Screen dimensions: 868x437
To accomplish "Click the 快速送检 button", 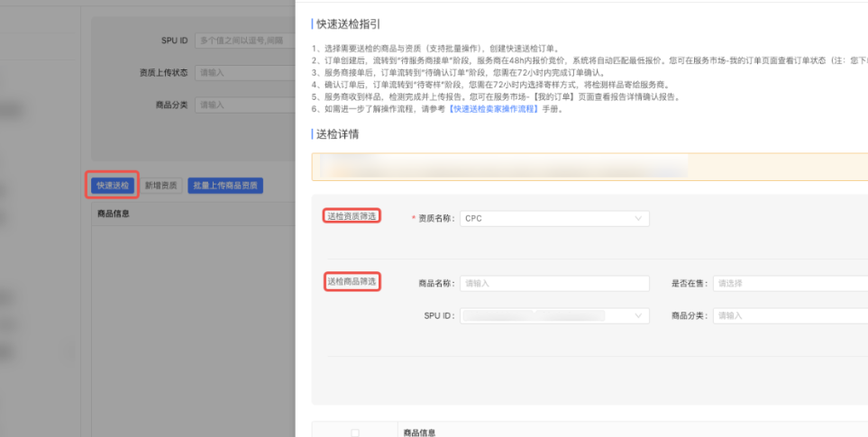I will [x=113, y=186].
